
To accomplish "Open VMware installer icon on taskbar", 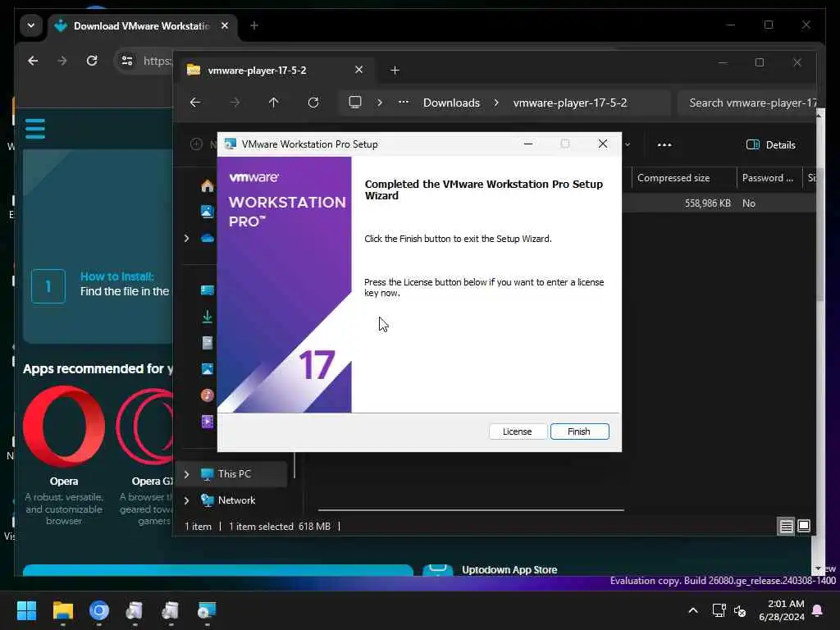I will tap(206, 610).
